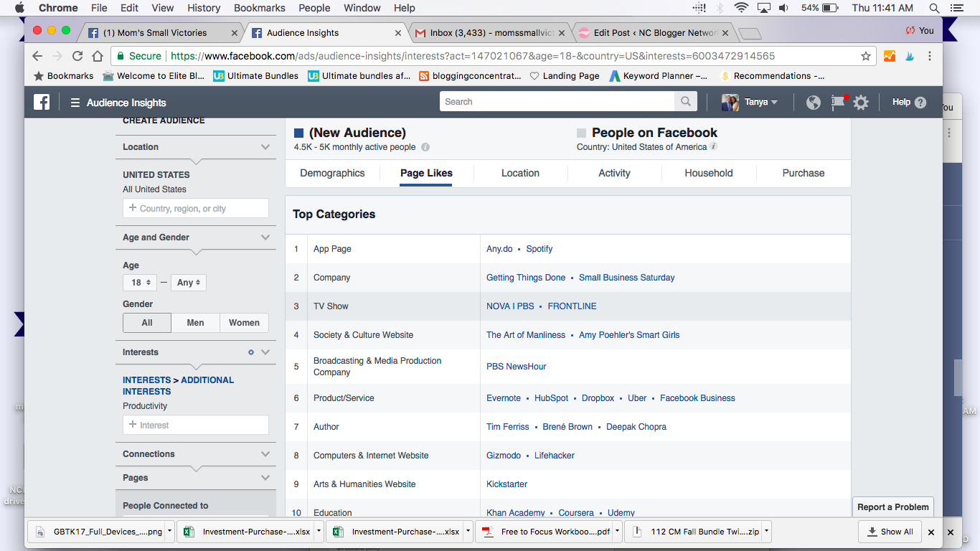Expand the Pages section
The width and height of the screenshot is (980, 551).
pos(265,478)
